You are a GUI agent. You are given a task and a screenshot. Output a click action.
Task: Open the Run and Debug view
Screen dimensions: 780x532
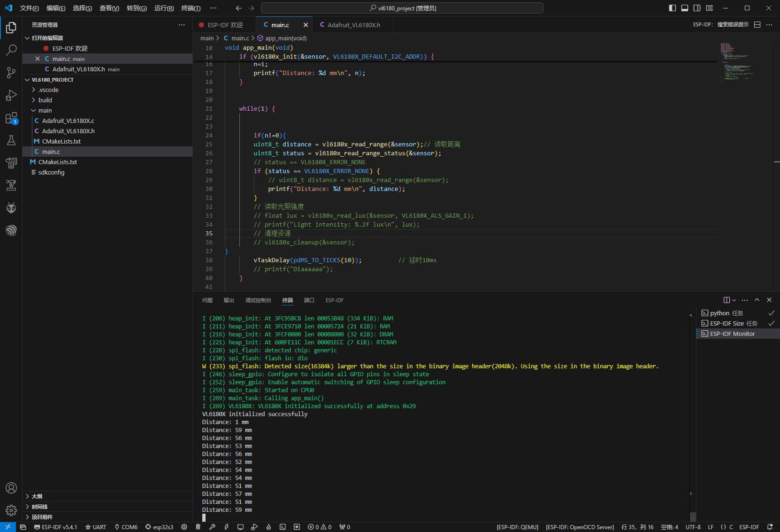tap(11, 95)
